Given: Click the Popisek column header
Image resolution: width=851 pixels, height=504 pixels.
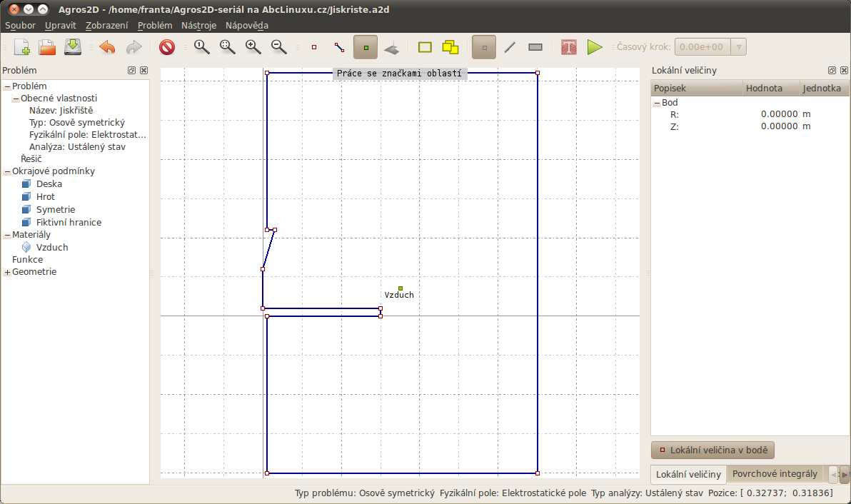Looking at the screenshot, I should point(697,89).
